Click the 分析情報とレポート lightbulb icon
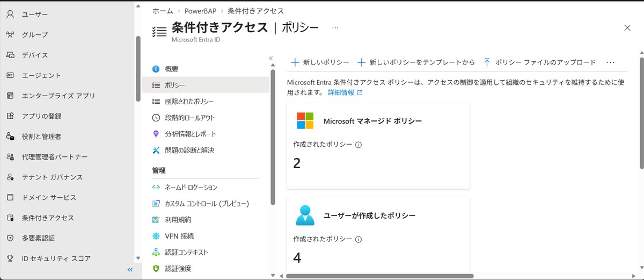The image size is (644, 280). coord(156,134)
